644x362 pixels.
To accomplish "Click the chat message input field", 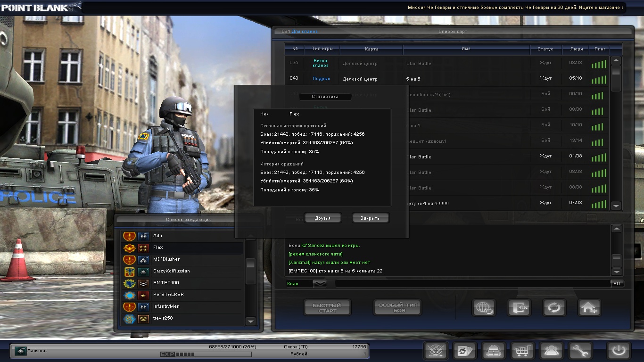I will [x=471, y=284].
